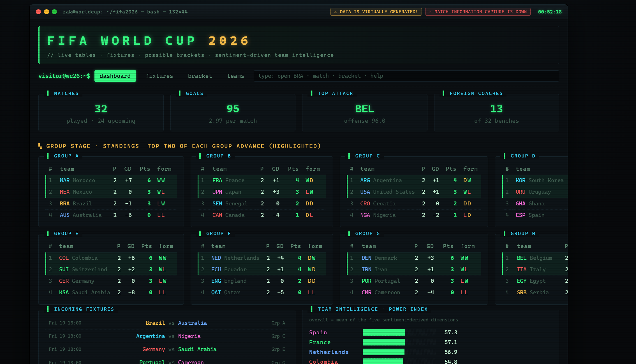The image size is (636, 364).
Task: Open Morocco row in Group A
Action: pos(111,180)
